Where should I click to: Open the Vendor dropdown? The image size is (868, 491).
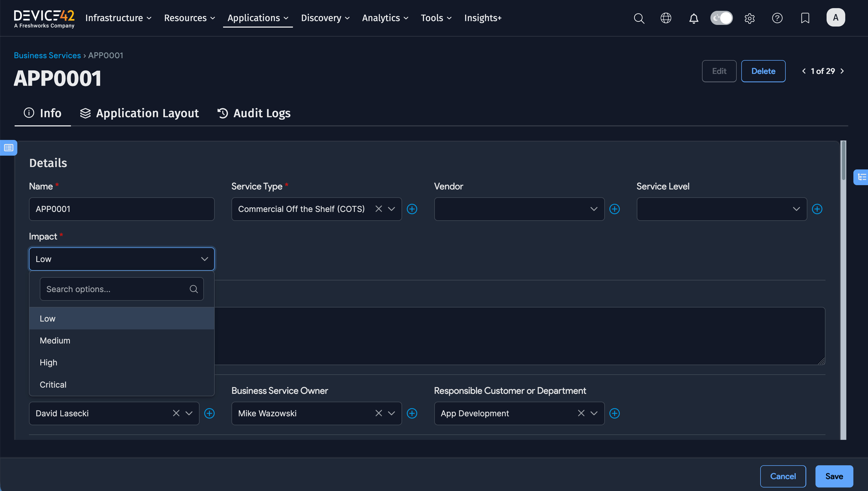[x=519, y=209]
